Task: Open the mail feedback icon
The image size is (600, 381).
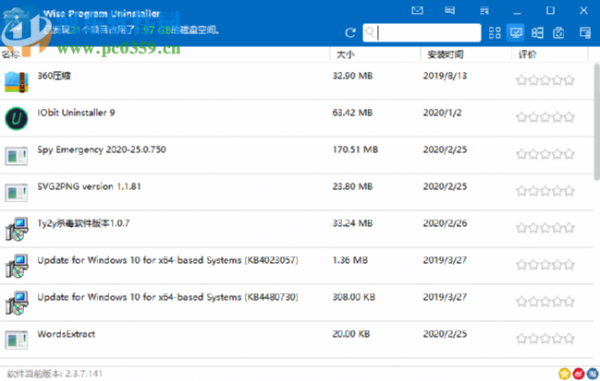Action: 417,10
